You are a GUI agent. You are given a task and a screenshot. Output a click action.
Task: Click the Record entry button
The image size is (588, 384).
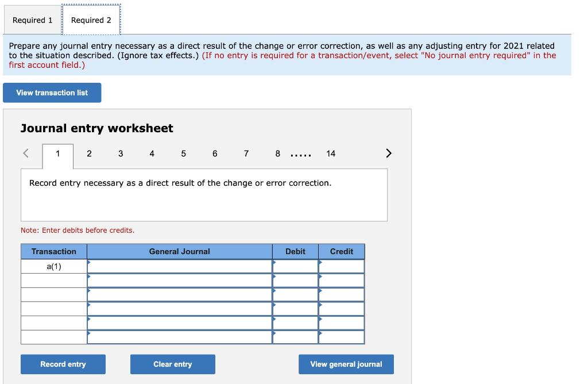pyautogui.click(x=63, y=364)
